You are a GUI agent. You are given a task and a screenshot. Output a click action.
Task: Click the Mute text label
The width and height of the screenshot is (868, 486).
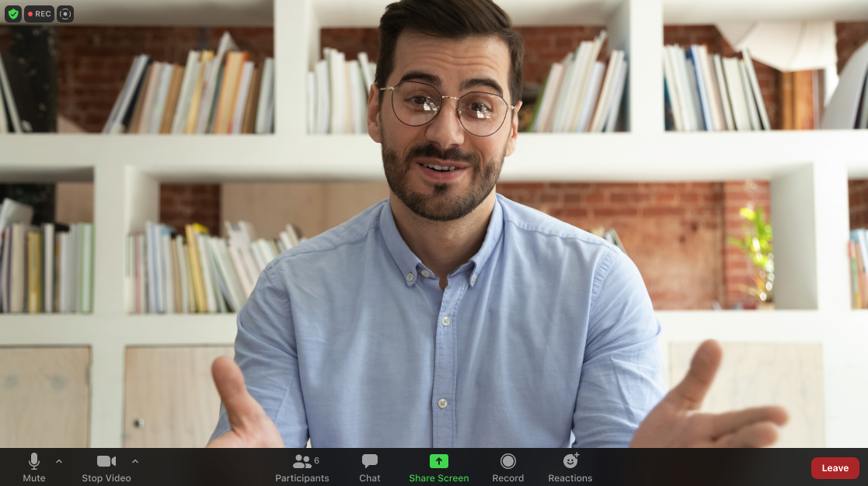(34, 478)
